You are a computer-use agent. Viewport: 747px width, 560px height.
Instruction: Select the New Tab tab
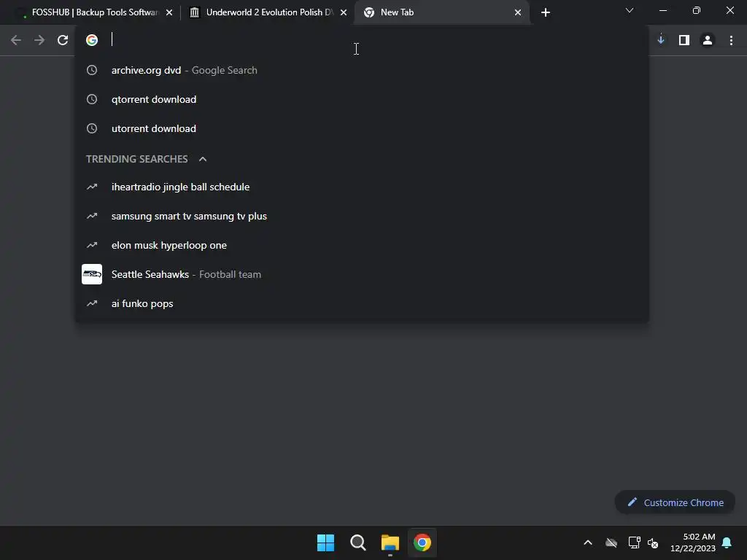441,12
